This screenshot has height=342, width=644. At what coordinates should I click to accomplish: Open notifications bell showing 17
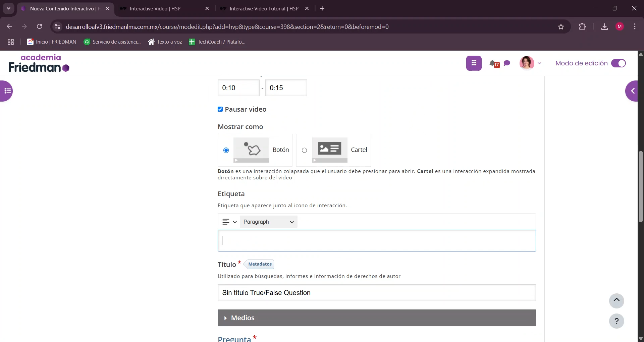(494, 63)
